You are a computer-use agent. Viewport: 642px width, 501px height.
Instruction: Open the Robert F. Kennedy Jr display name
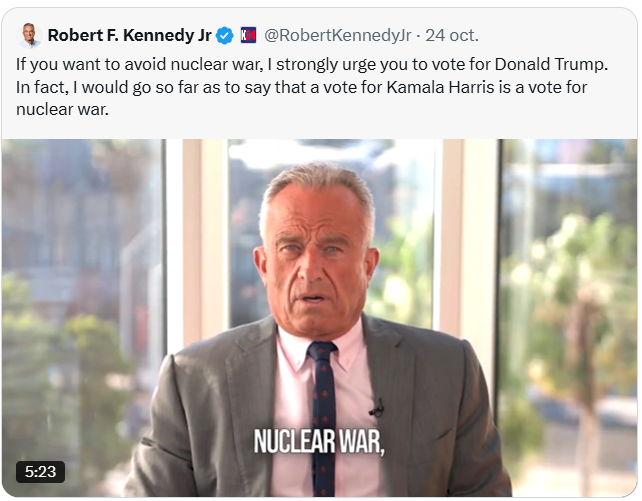click(129, 35)
